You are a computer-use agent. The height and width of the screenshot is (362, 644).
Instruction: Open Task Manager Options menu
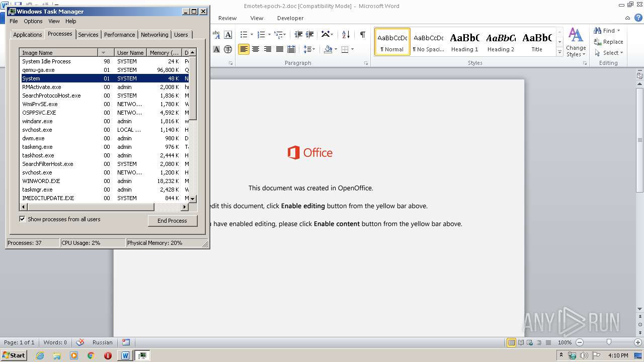[33, 21]
